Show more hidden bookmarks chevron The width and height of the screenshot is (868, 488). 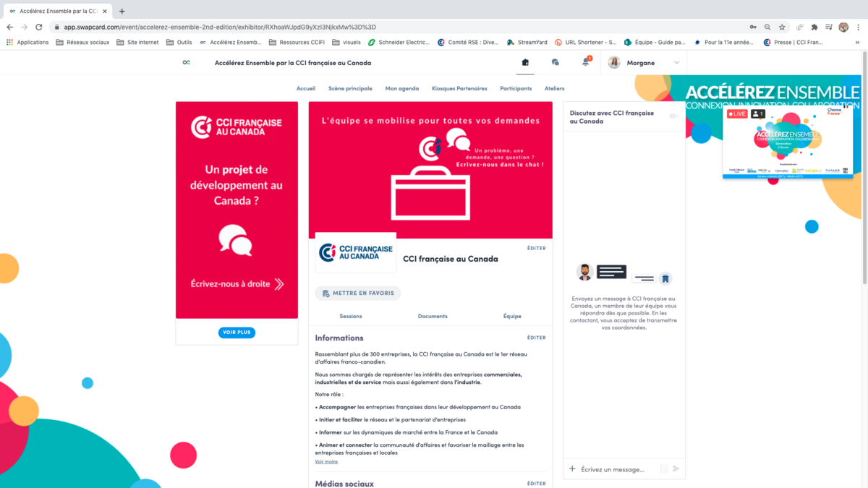[858, 42]
